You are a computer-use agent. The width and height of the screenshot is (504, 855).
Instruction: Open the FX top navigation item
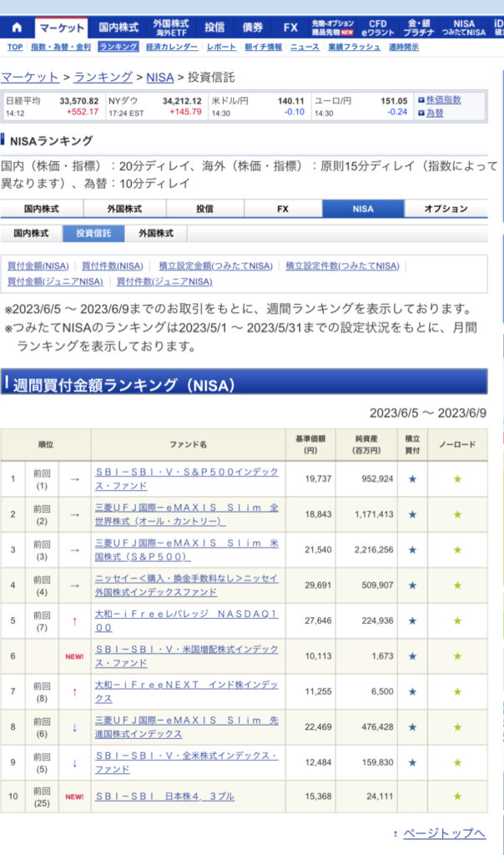(x=290, y=28)
